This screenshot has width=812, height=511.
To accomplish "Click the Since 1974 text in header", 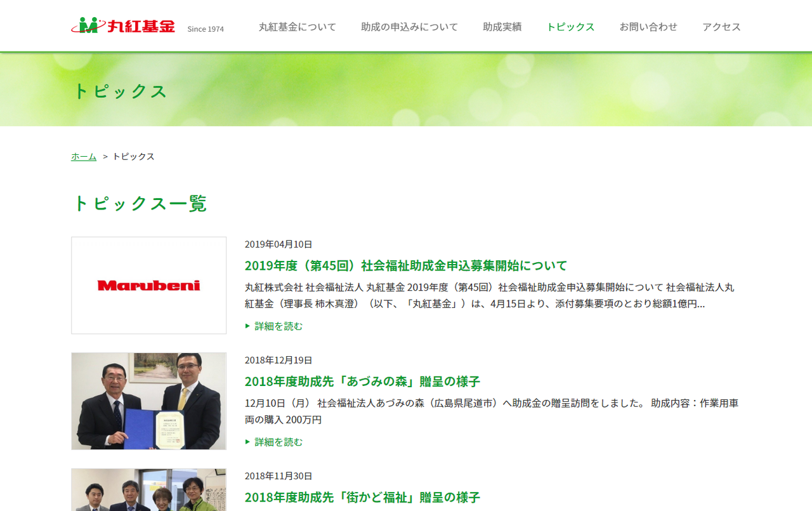I will 206,29.
